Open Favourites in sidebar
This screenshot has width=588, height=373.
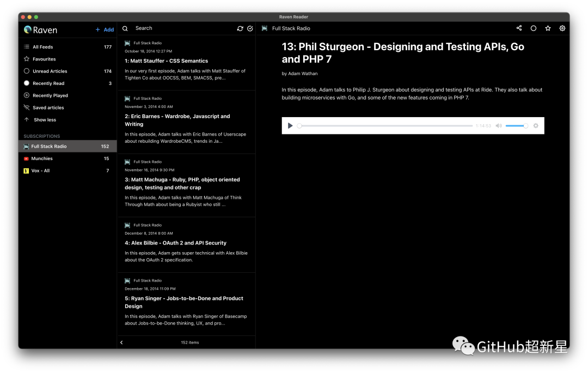tap(68, 59)
